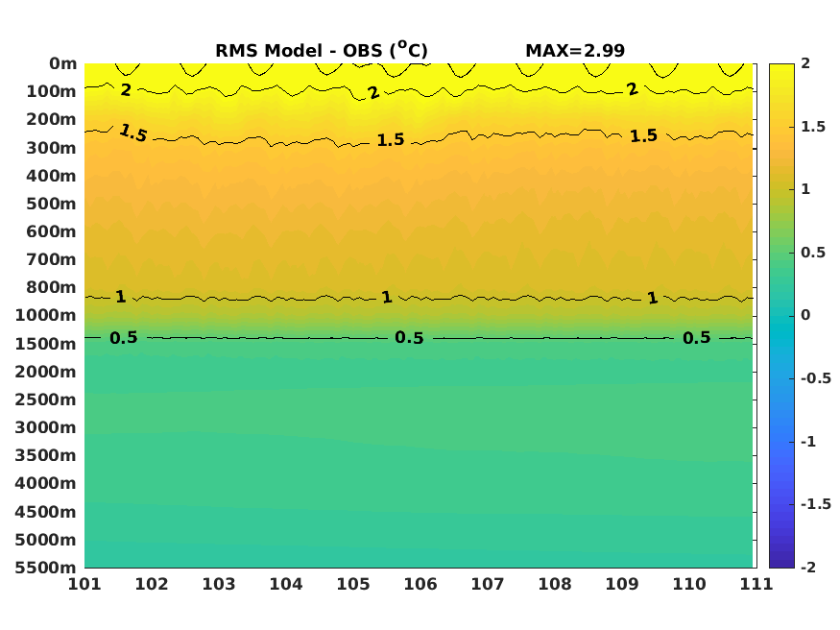Click the plot title 'RMS Model - OBS (°C)'

coord(322,50)
